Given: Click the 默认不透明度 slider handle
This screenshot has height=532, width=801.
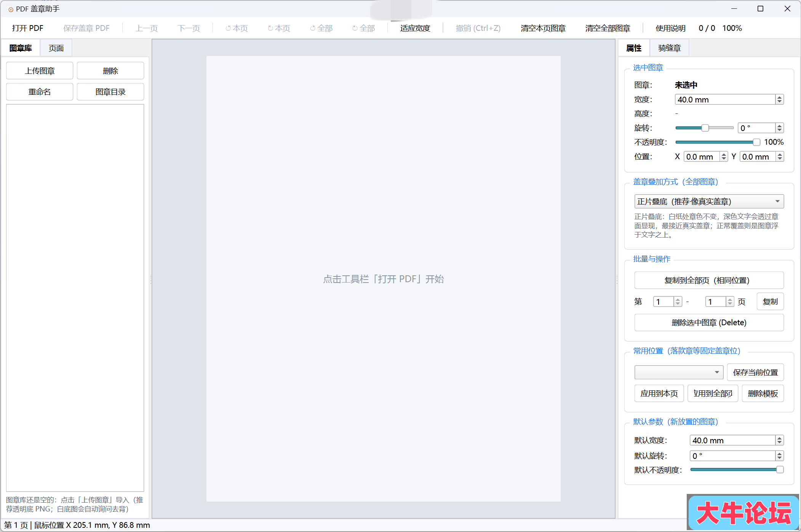Looking at the screenshot, I should click(x=780, y=470).
